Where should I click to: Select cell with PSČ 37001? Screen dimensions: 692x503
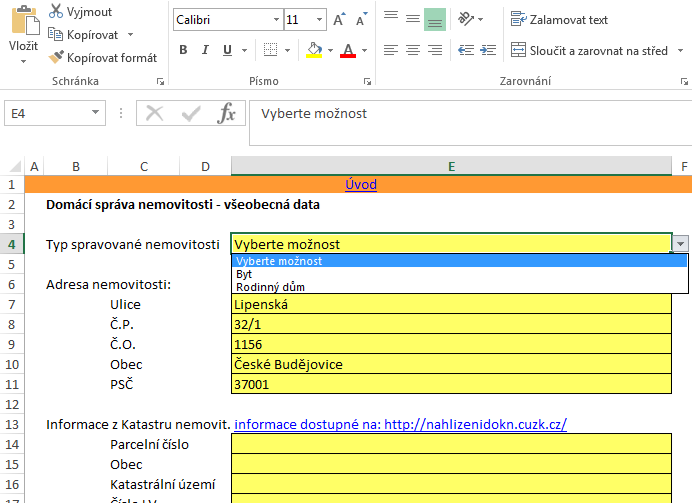tap(451, 384)
